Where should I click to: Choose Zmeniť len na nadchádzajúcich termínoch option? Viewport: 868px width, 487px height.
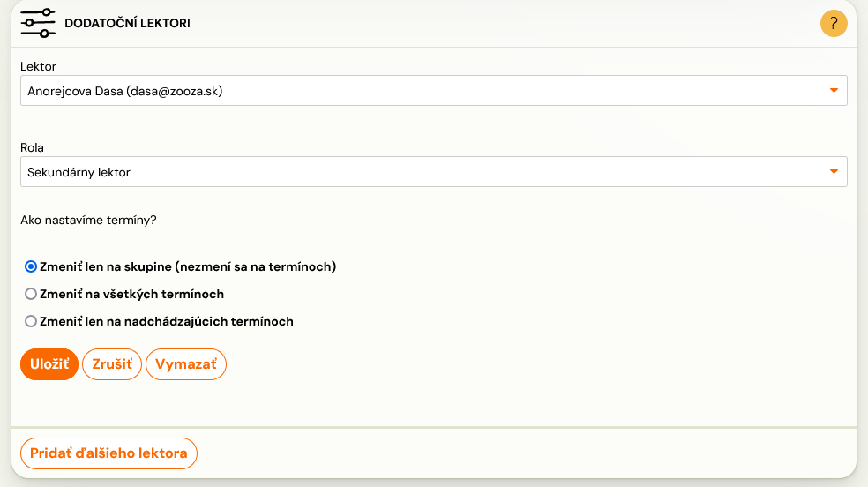pyautogui.click(x=31, y=321)
